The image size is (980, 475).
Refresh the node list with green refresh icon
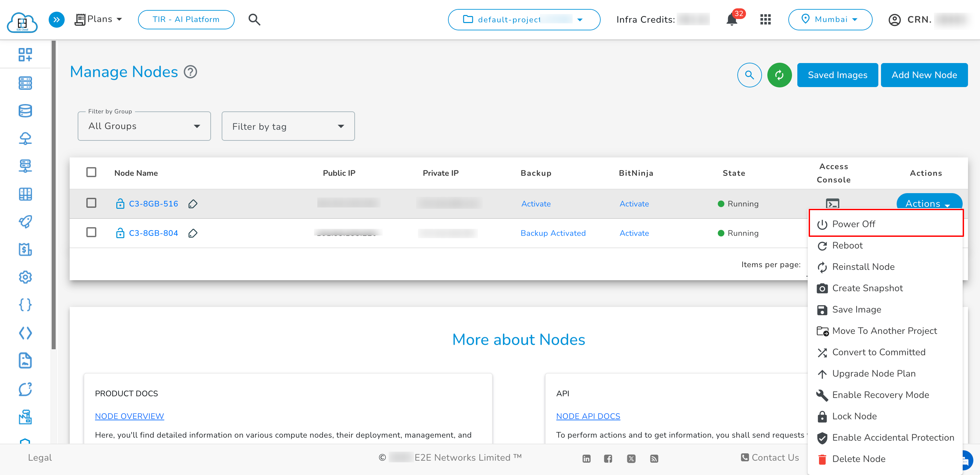click(x=780, y=75)
